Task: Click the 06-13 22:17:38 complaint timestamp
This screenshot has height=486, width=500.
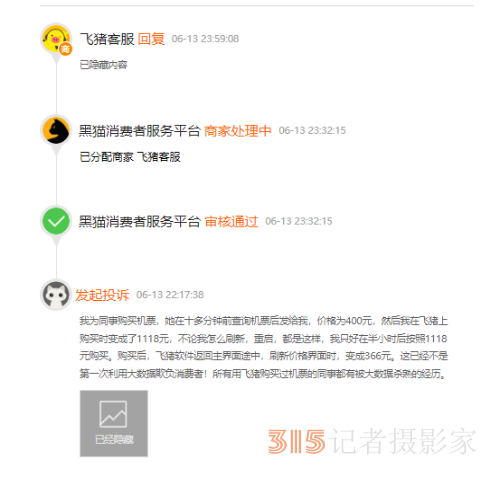Action: pyautogui.click(x=170, y=295)
